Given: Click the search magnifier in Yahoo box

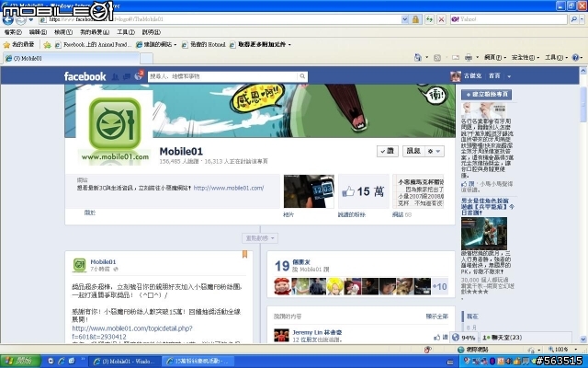Looking at the screenshot, I should [573, 19].
